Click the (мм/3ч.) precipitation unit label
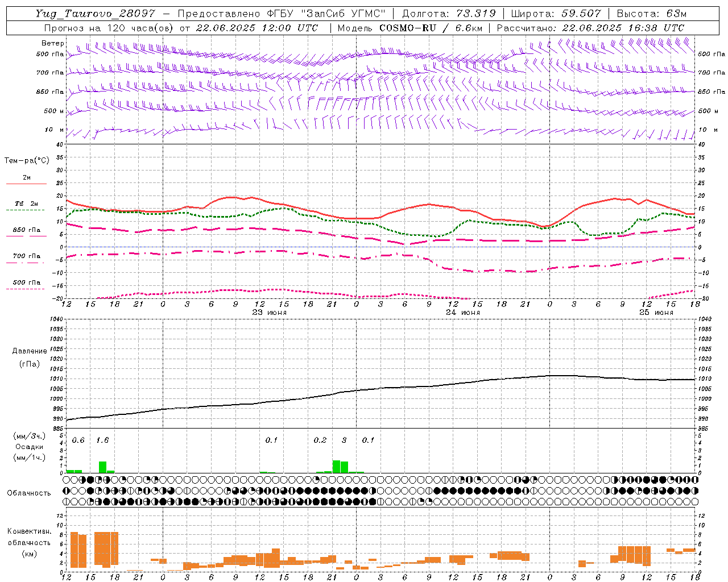 [30, 436]
